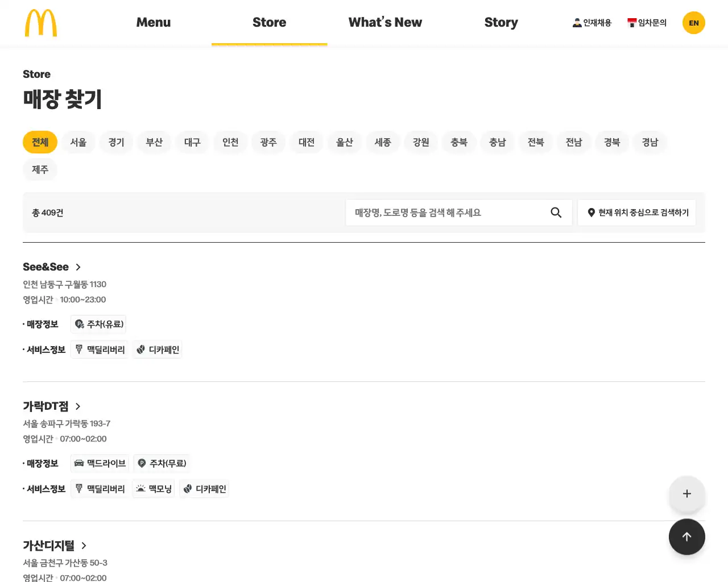Click the McDonald's golden arches logo

click(41, 23)
